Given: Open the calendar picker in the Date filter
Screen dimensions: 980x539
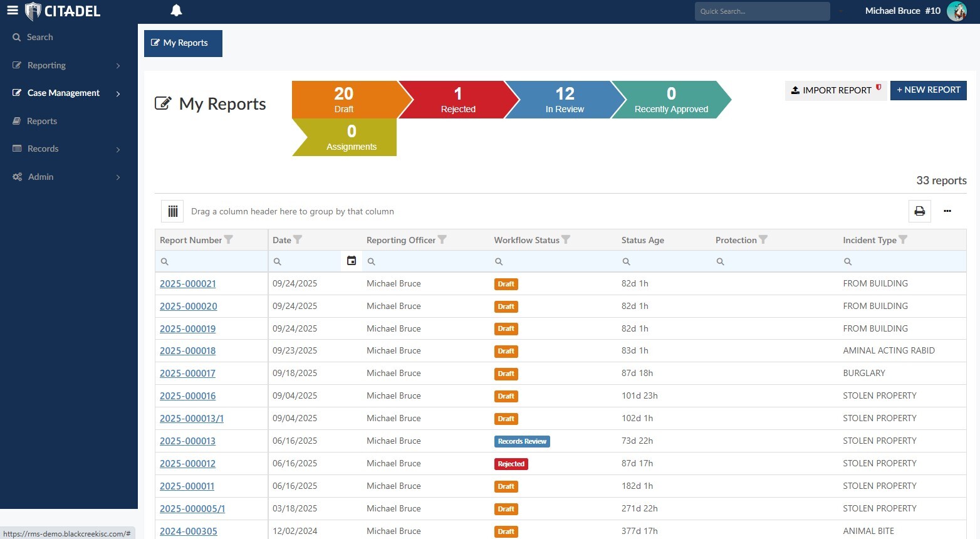Looking at the screenshot, I should [x=351, y=261].
